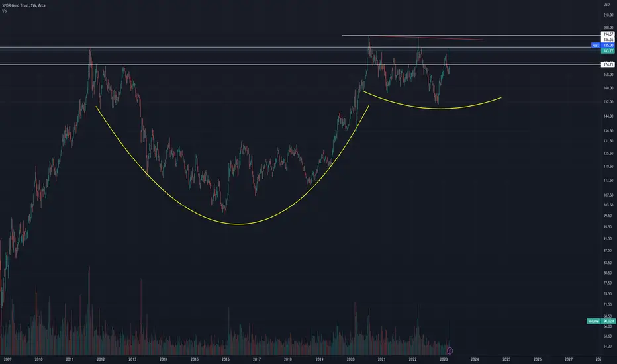Screen dimensions: 617x364
Task: Click the 2011 label on time axis
Action: [70, 359]
